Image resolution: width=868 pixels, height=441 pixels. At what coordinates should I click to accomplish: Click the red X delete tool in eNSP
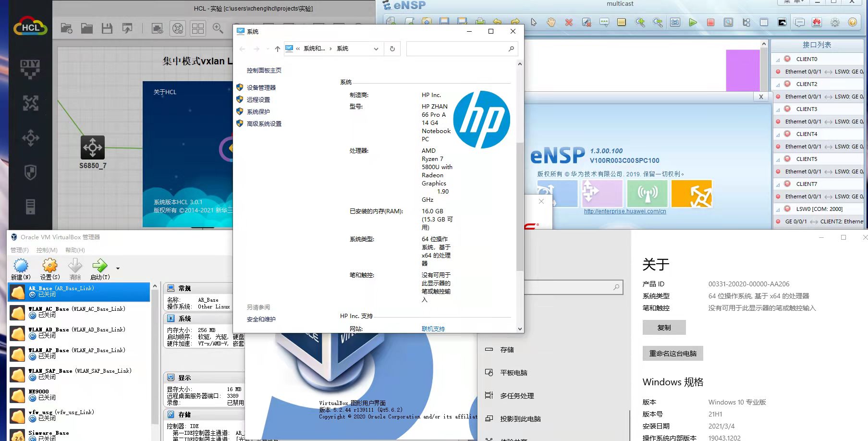click(x=569, y=22)
